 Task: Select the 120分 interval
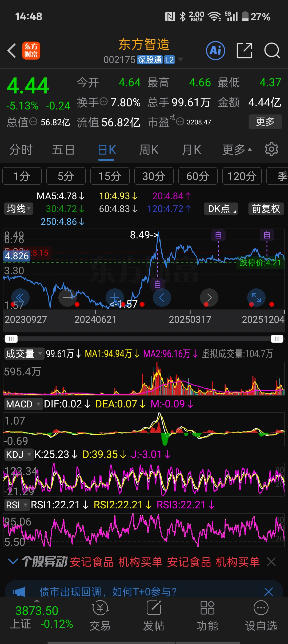(242, 176)
